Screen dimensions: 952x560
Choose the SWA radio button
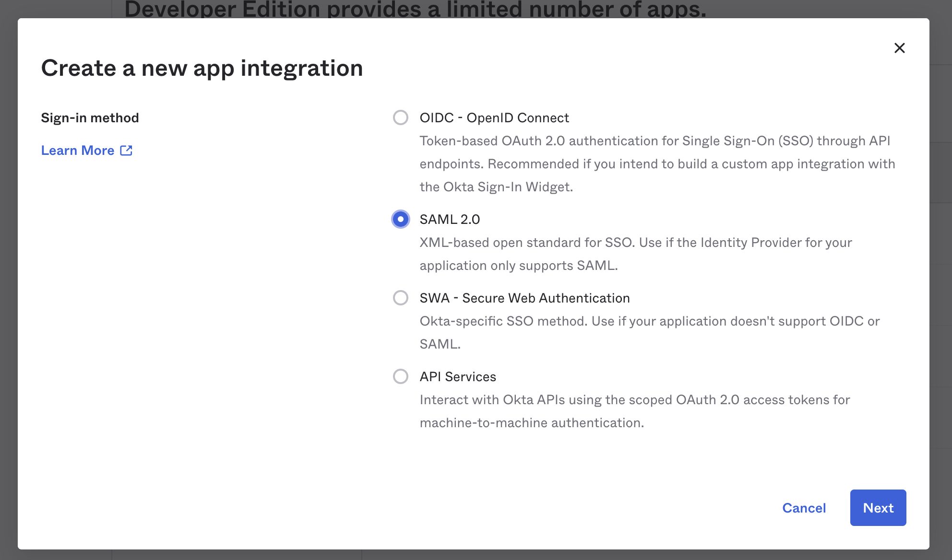401,298
